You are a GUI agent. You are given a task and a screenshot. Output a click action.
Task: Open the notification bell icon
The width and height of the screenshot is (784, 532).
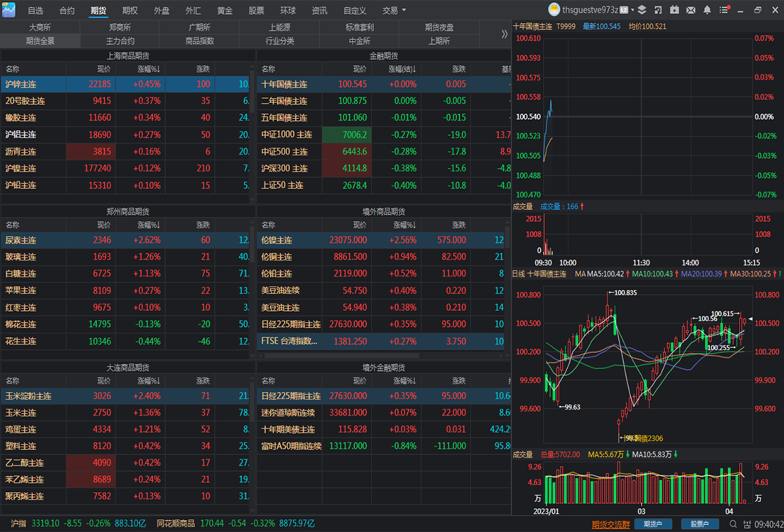click(707, 10)
